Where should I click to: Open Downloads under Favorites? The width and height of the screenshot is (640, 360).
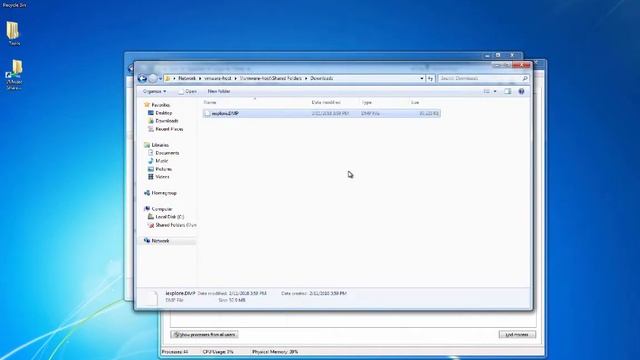167,121
